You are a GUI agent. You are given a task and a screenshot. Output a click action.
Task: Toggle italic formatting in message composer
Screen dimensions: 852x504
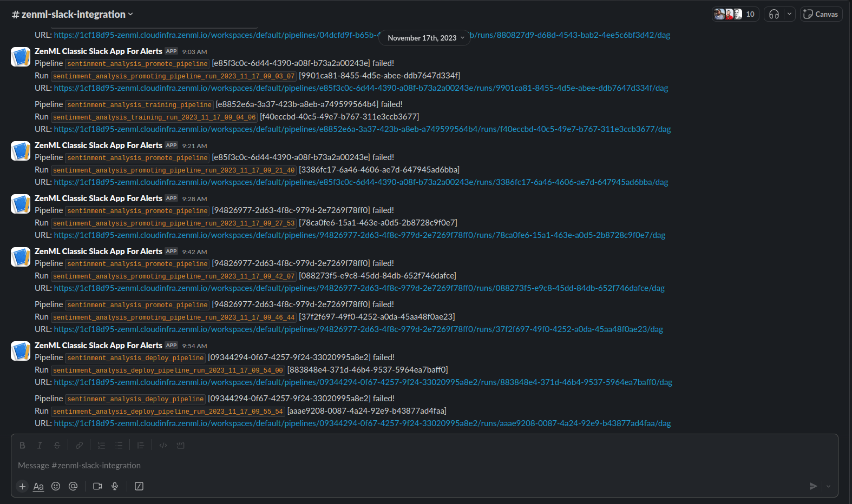[40, 446]
